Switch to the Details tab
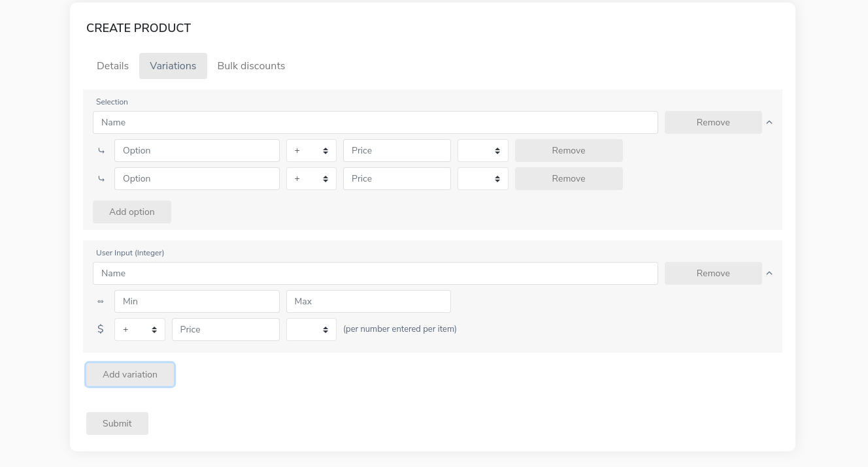868x467 pixels. [112, 66]
